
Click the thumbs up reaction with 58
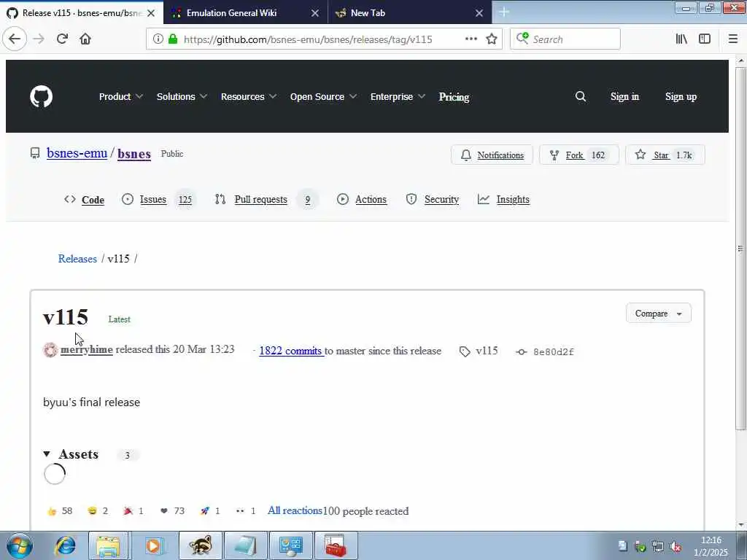[60, 511]
